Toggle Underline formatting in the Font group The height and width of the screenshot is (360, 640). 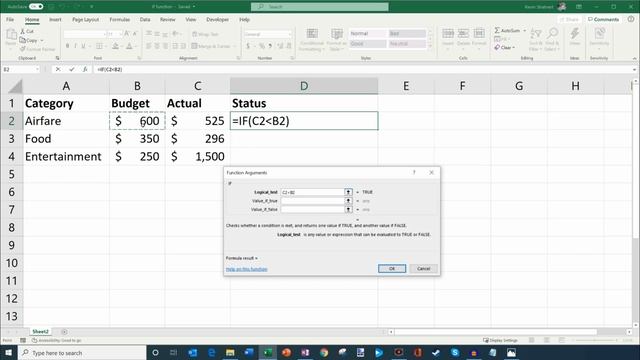pos(83,46)
